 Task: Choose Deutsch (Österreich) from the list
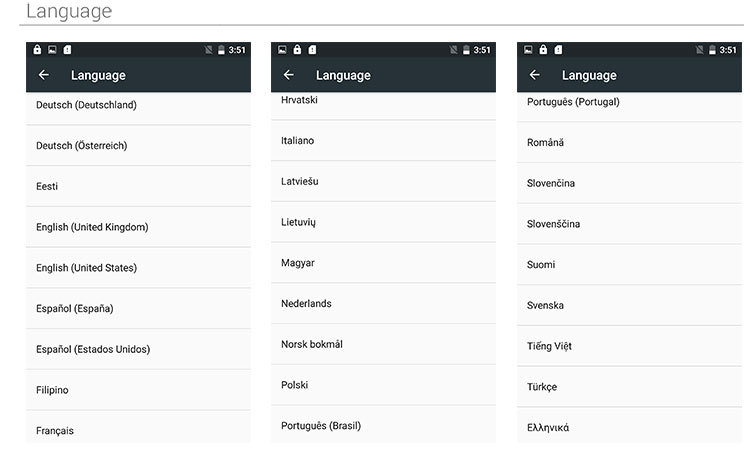tap(82, 146)
